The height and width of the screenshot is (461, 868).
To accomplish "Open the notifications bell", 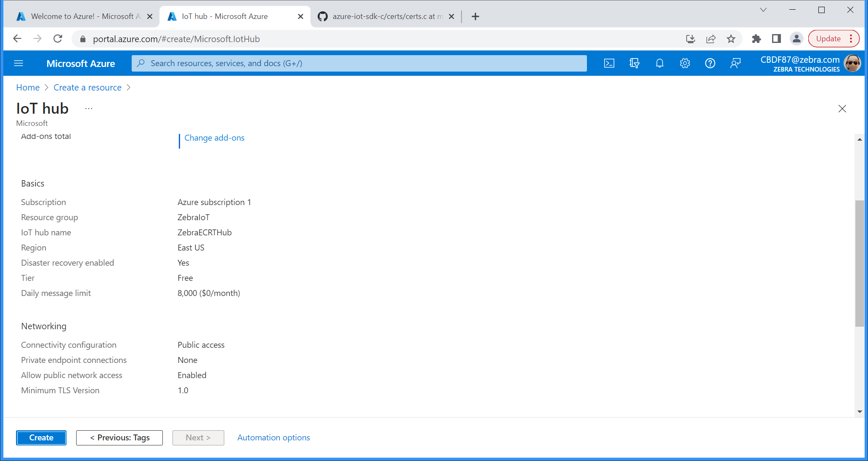I will click(659, 63).
